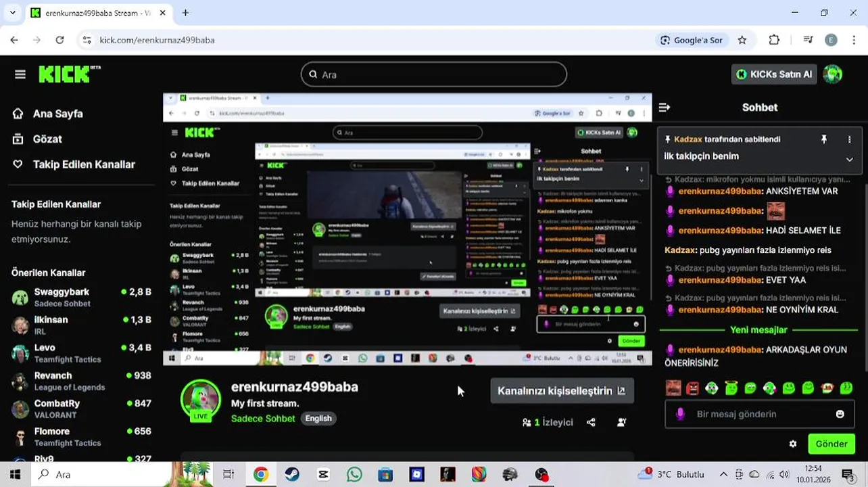Click the pin icon on pinned message
This screenshot has height=487, width=868.
point(823,139)
